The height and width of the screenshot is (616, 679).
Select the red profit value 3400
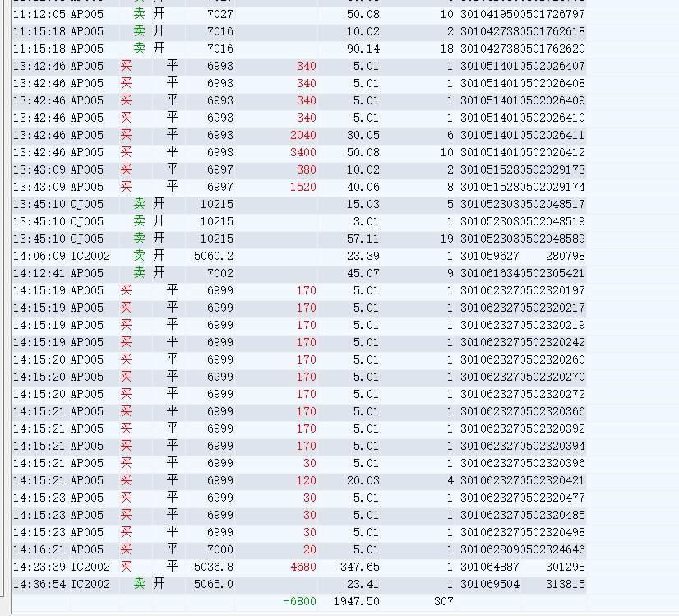pos(303,152)
